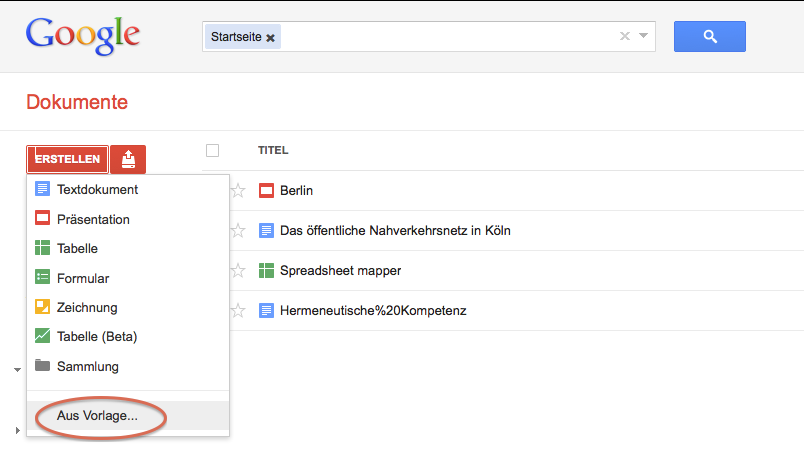
Task: Open search options dropdown arrow
Action: point(644,36)
